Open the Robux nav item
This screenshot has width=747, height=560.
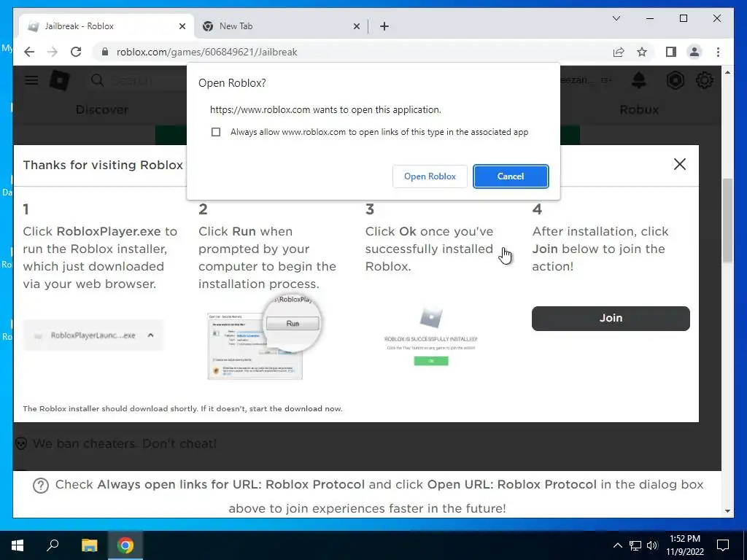639,109
